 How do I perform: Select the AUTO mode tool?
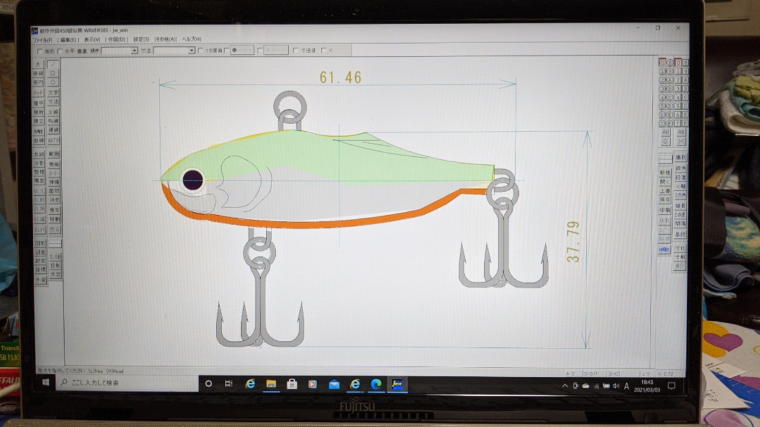tap(53, 140)
